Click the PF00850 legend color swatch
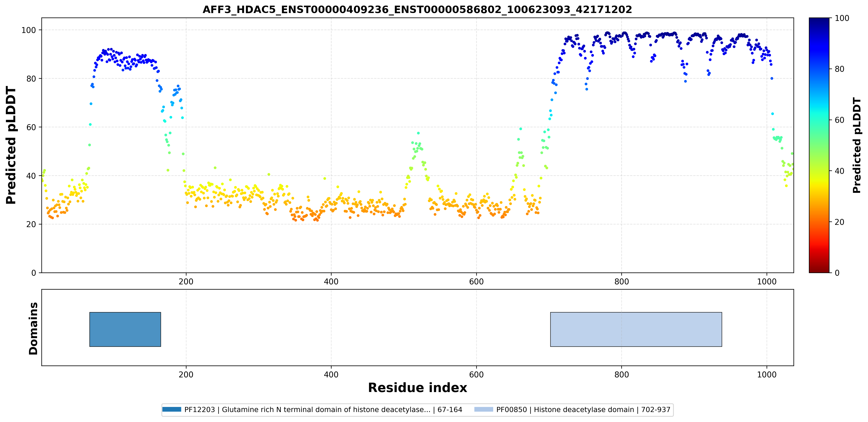The width and height of the screenshot is (868, 422). (484, 410)
